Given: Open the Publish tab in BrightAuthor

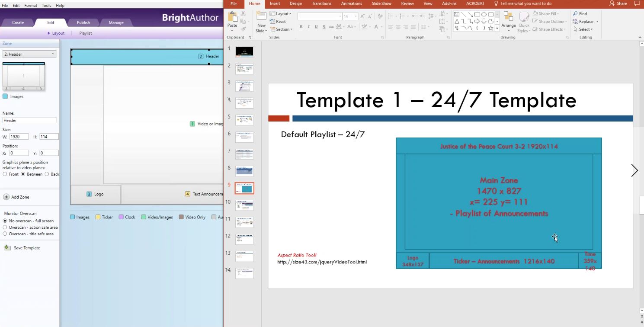Looking at the screenshot, I should pos(83,22).
